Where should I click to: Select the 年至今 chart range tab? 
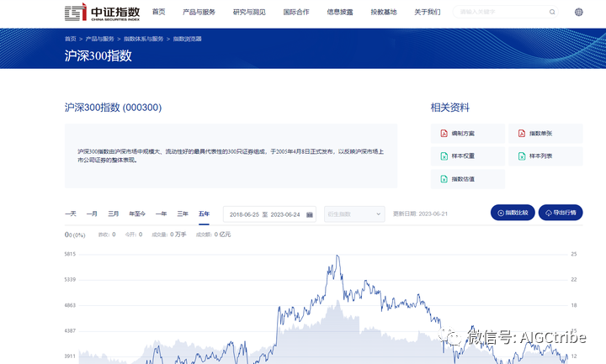pyautogui.click(x=137, y=214)
